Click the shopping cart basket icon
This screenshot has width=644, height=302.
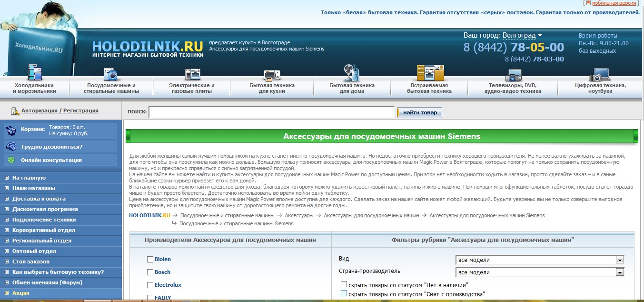pos(10,131)
